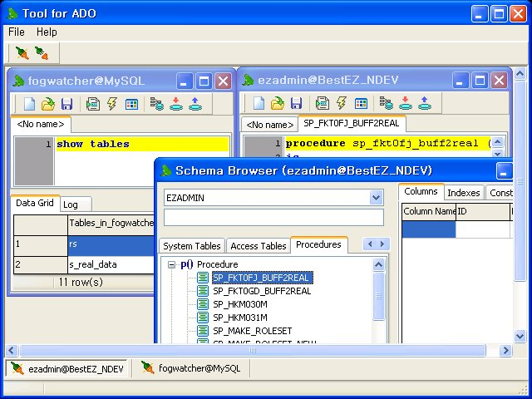Click red down-arrow database icon in ezadmin@BestEZ_NDEV

[406, 103]
